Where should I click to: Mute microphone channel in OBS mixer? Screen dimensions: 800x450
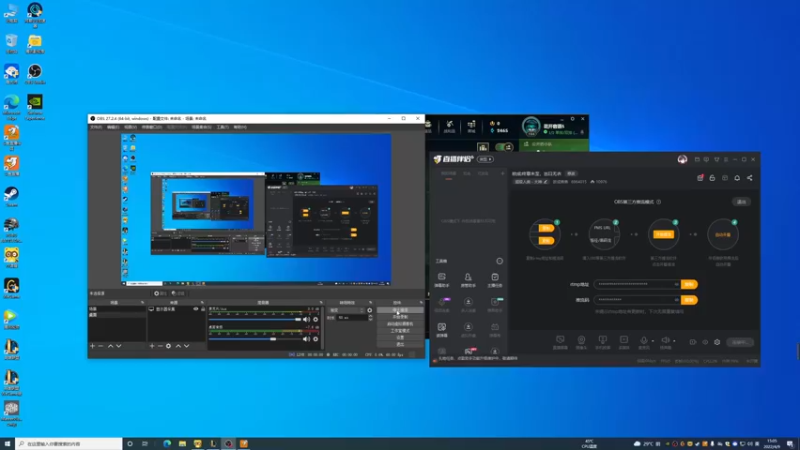[x=306, y=319]
